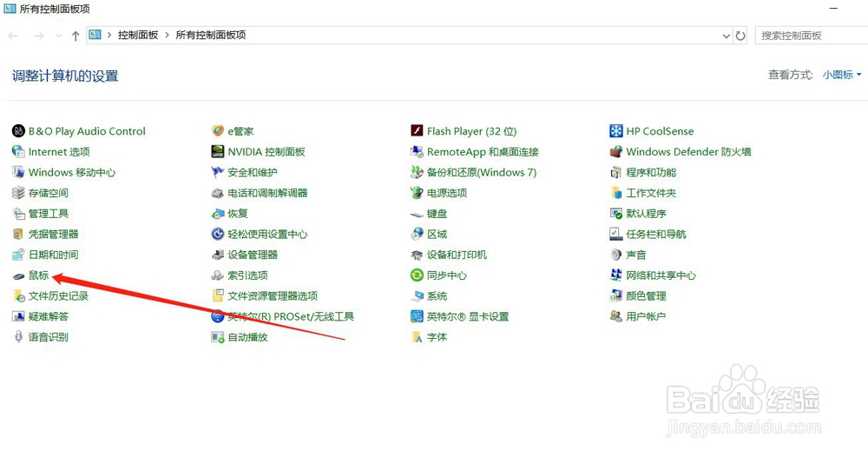
Task: Open the 文件历史记录 icon
Action: pos(18,295)
